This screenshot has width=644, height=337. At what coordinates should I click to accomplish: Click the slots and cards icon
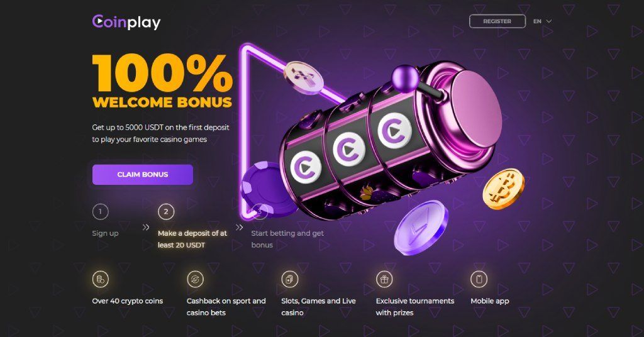click(289, 280)
